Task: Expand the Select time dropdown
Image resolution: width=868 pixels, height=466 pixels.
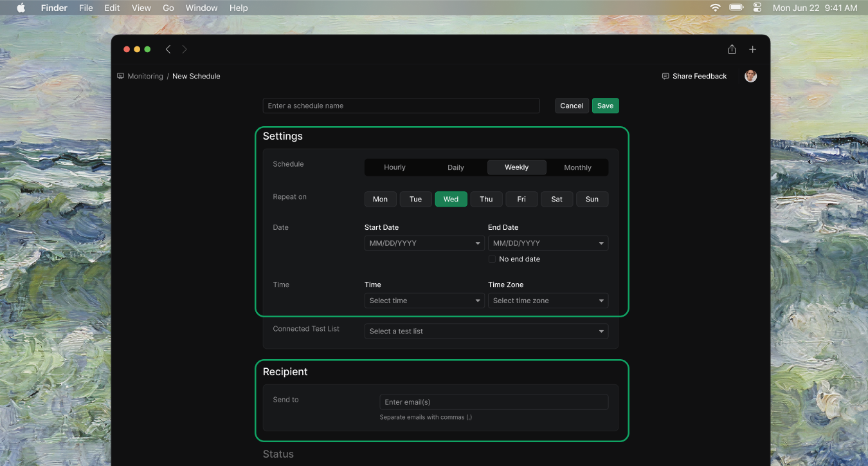Action: (424, 301)
